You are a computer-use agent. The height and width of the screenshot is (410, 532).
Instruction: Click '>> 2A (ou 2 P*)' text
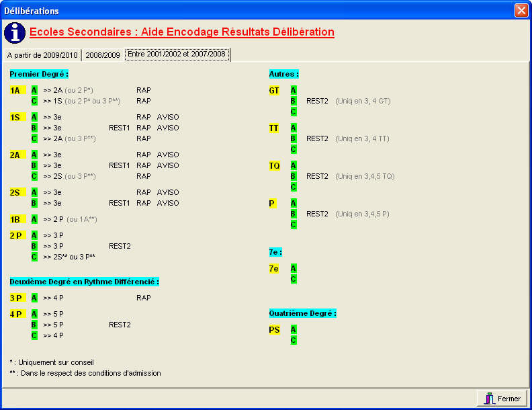(69, 90)
